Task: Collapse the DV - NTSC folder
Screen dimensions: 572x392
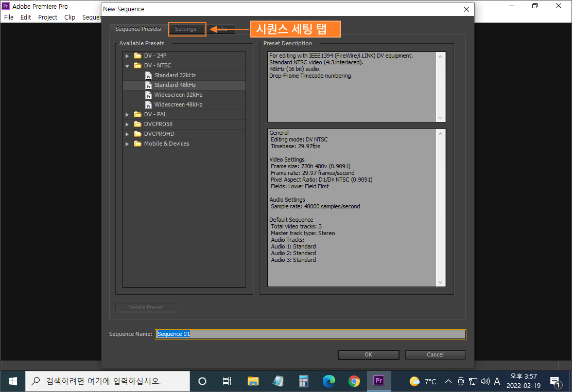Action: point(127,66)
